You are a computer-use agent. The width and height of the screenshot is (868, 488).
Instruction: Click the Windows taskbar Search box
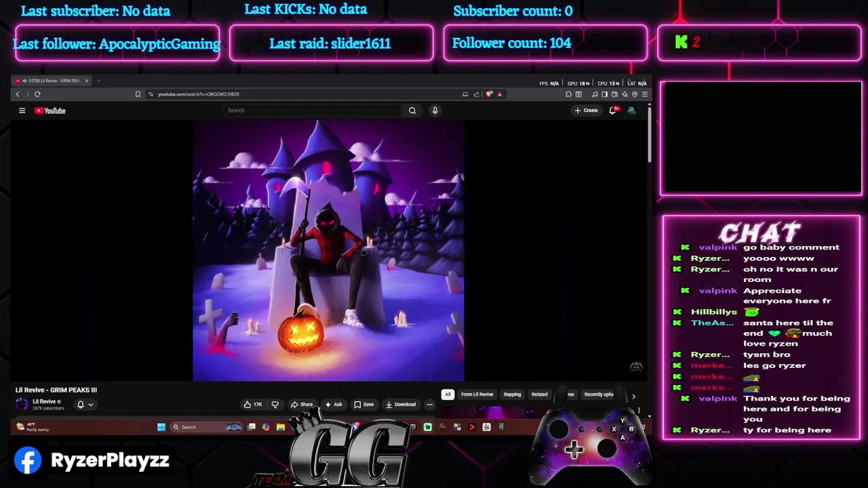pyautogui.click(x=206, y=427)
